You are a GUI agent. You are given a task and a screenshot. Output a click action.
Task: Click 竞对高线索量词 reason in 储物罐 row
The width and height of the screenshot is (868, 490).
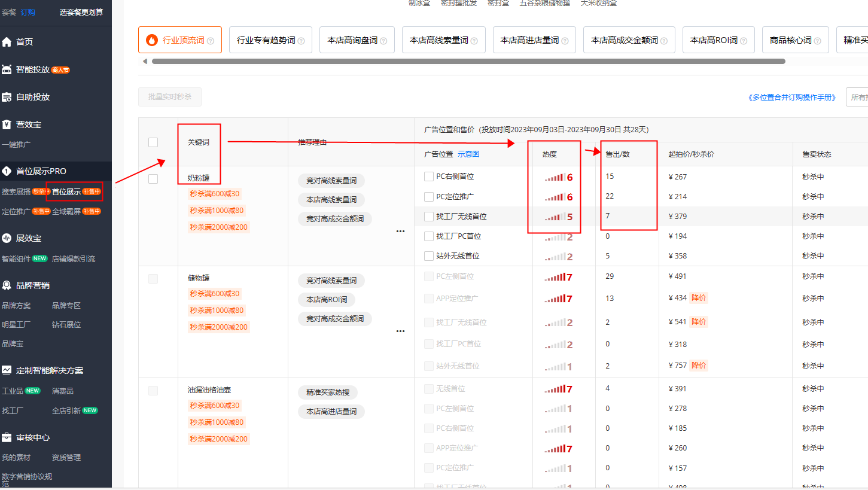pos(331,281)
